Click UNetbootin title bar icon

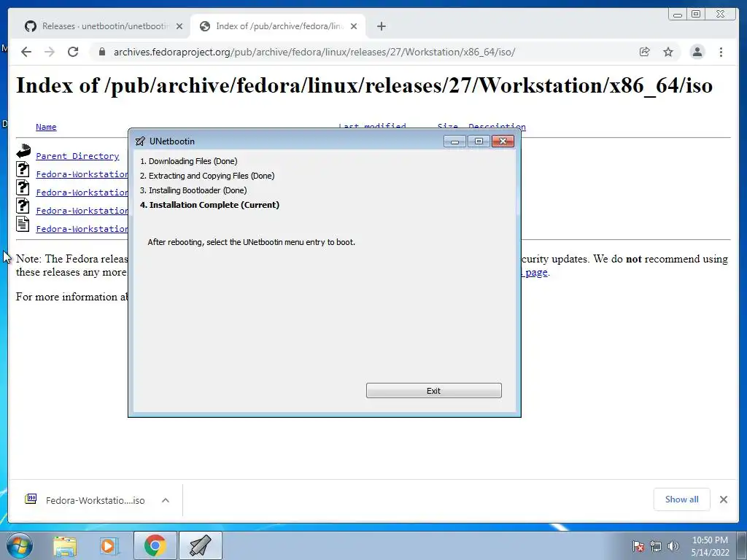point(140,141)
